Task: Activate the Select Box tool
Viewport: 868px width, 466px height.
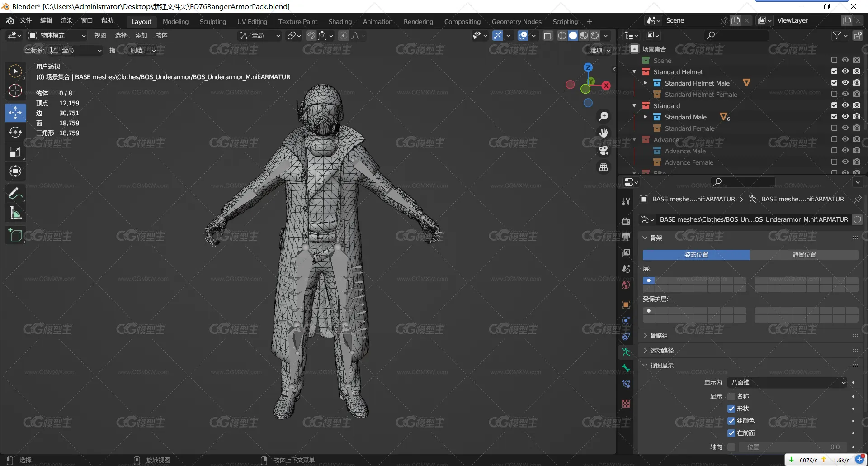Action: 15,71
